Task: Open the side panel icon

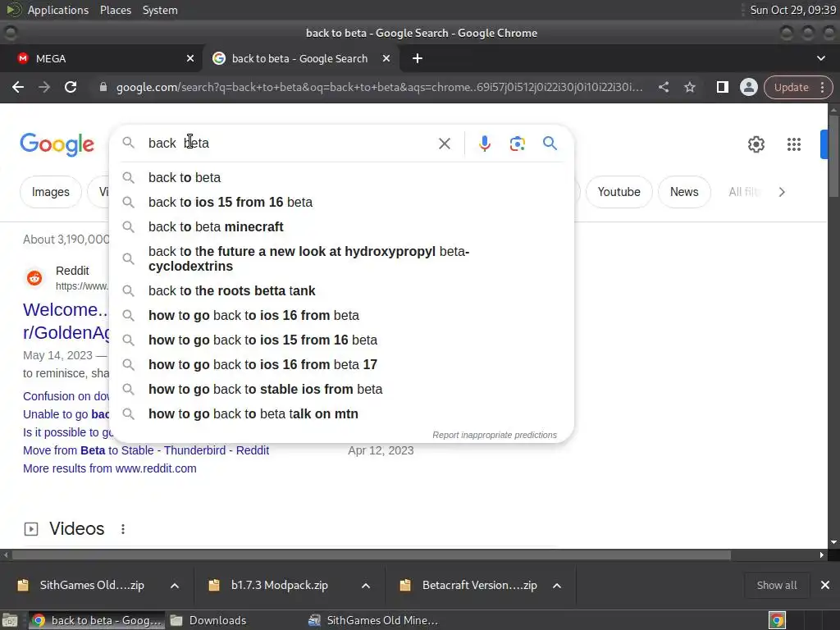Action: [722, 87]
